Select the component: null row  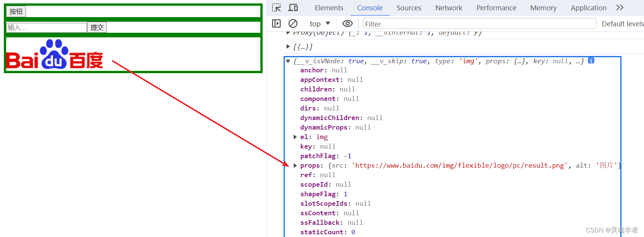(329, 99)
